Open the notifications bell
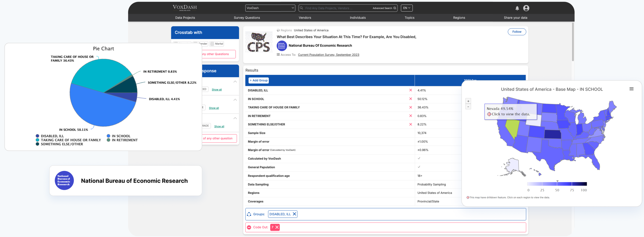 (517, 8)
